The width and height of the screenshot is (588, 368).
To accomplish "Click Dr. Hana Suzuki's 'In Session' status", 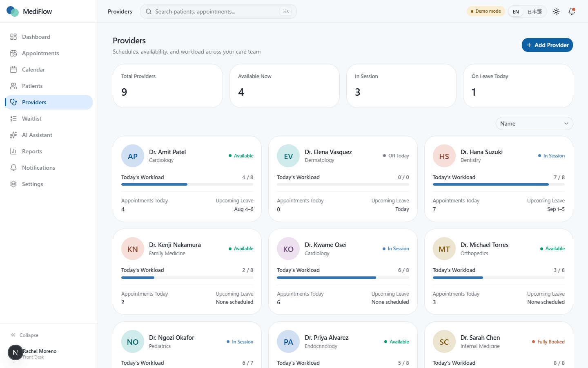I will point(551,156).
